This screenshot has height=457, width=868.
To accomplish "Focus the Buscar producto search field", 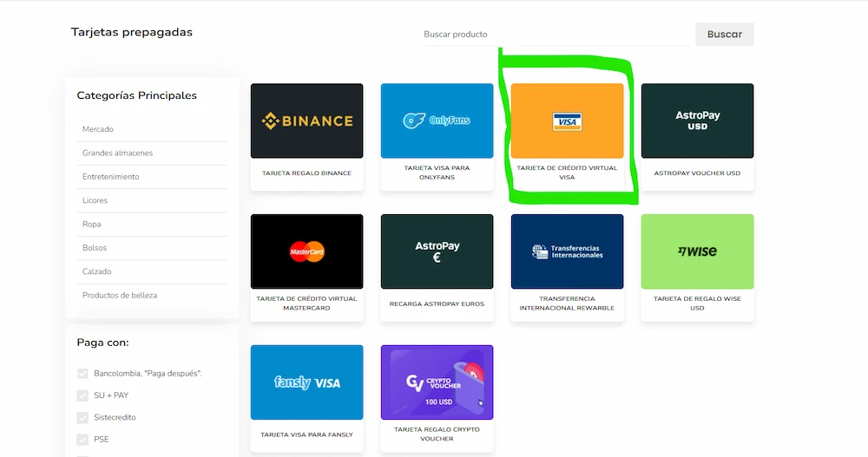I will (x=557, y=35).
